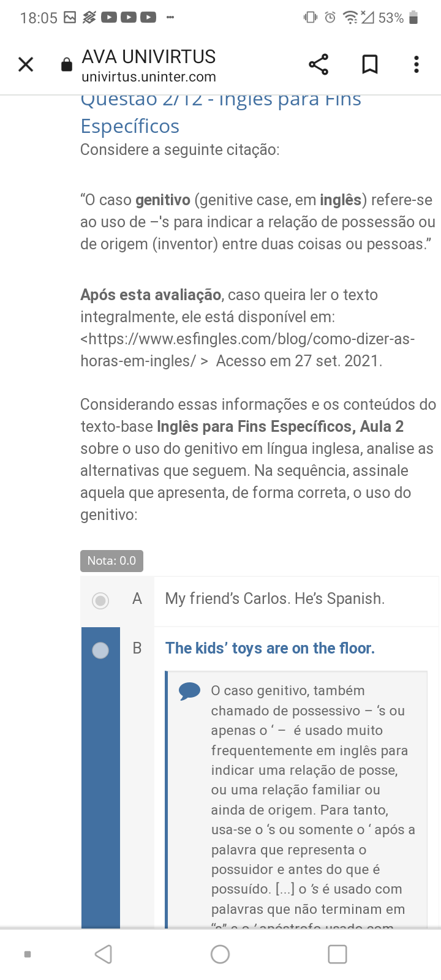Viewport: 441px width, 980px height.
Task: Tap the site security lock icon
Action: pyautogui.click(x=67, y=65)
